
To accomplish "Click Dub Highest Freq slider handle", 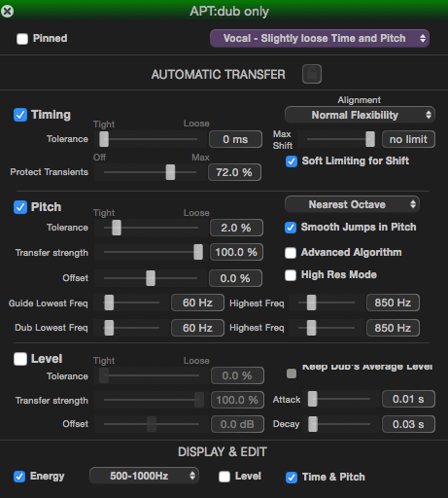I will pyautogui.click(x=311, y=328).
